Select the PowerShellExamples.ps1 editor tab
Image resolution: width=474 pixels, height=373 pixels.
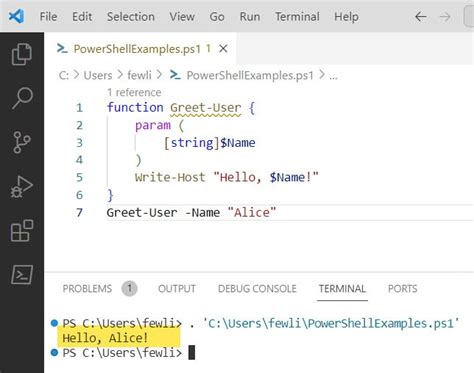[x=140, y=49]
